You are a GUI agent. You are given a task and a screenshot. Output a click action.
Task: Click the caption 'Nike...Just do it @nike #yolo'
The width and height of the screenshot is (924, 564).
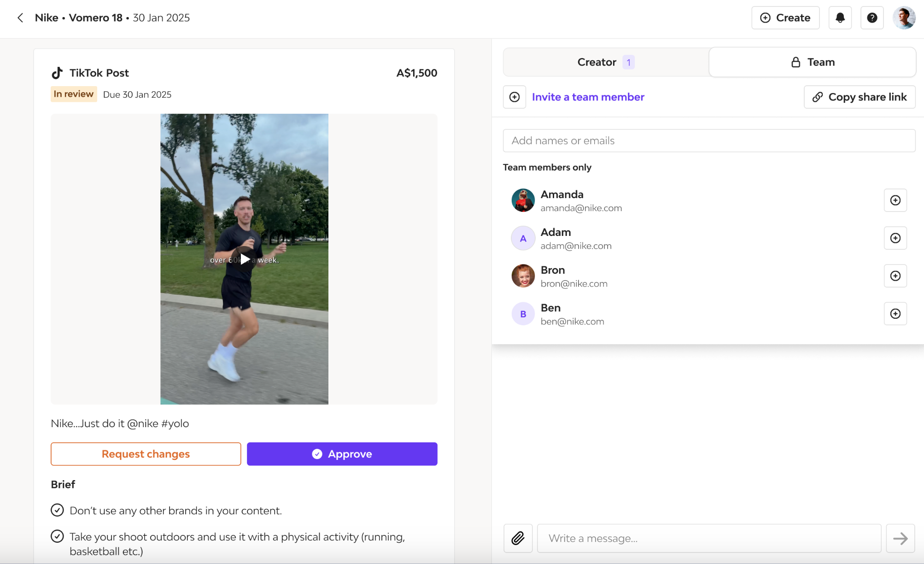(x=120, y=423)
